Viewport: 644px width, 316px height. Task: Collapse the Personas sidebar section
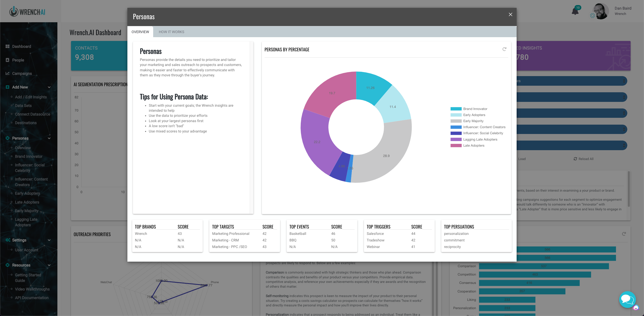tap(49, 138)
